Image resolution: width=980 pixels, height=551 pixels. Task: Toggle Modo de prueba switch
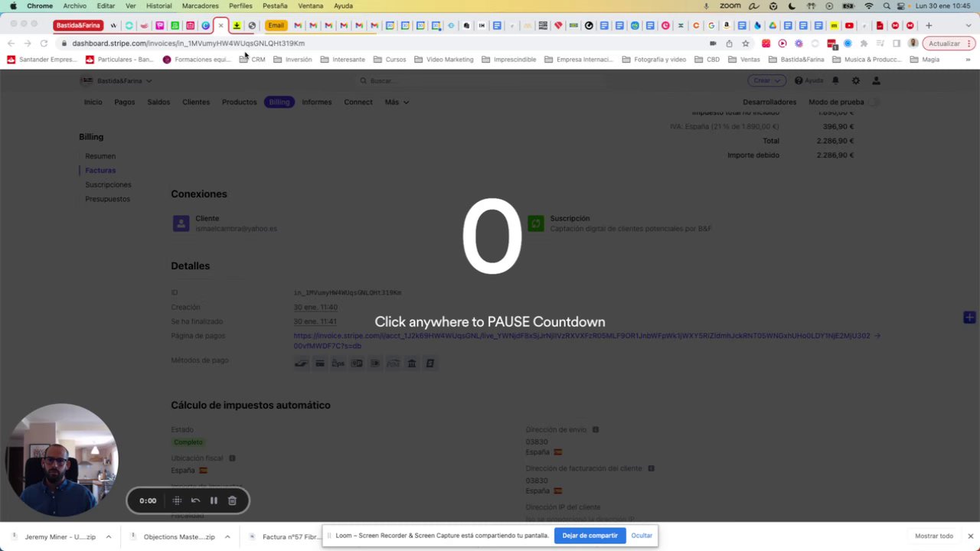[x=874, y=102]
